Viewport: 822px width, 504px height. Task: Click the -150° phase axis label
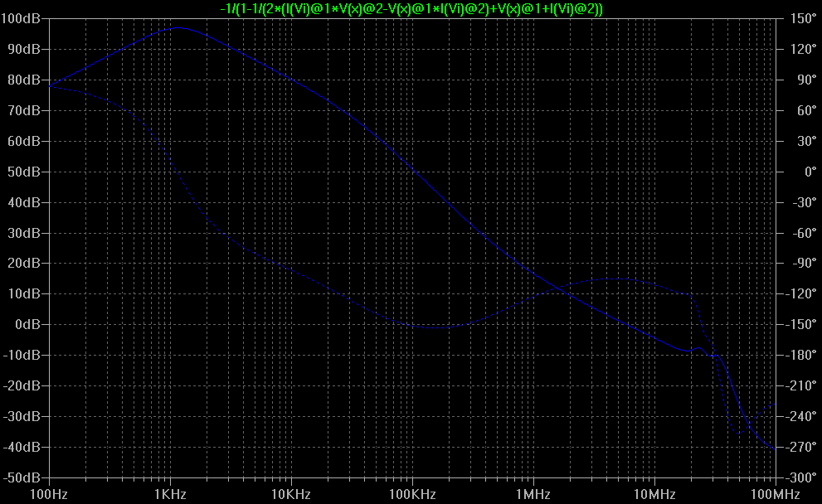tap(801, 325)
